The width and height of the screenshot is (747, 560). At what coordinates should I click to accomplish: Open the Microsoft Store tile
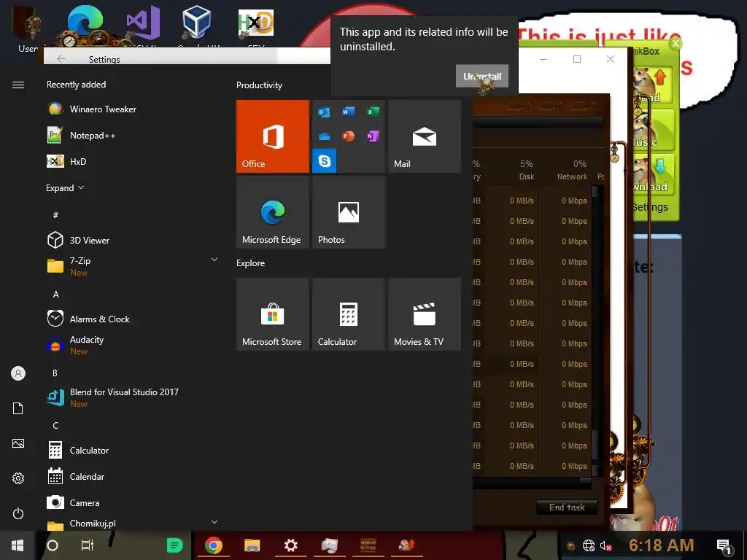[x=273, y=314]
